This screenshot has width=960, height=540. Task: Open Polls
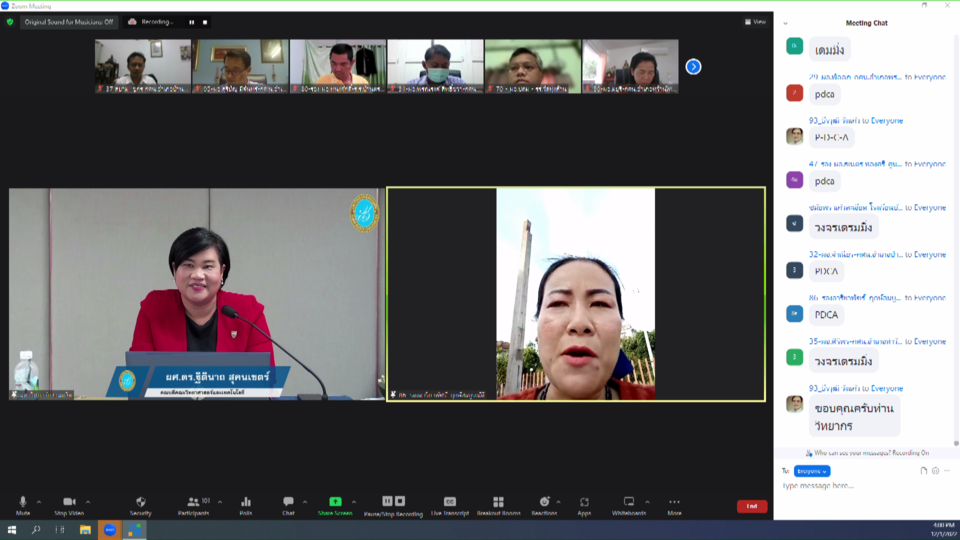click(246, 506)
